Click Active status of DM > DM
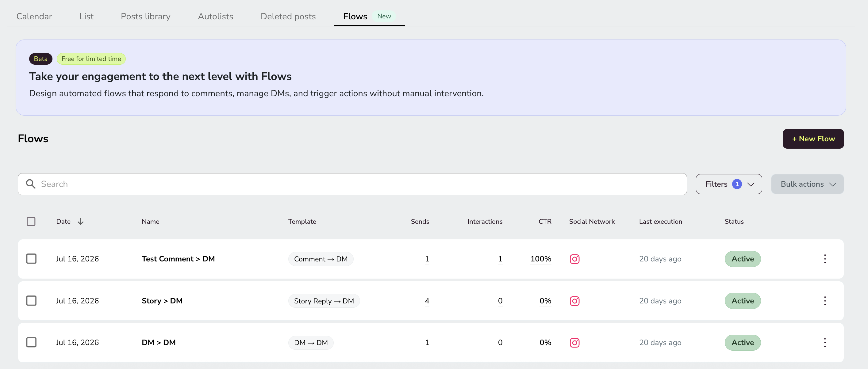The image size is (868, 369). coord(743,342)
